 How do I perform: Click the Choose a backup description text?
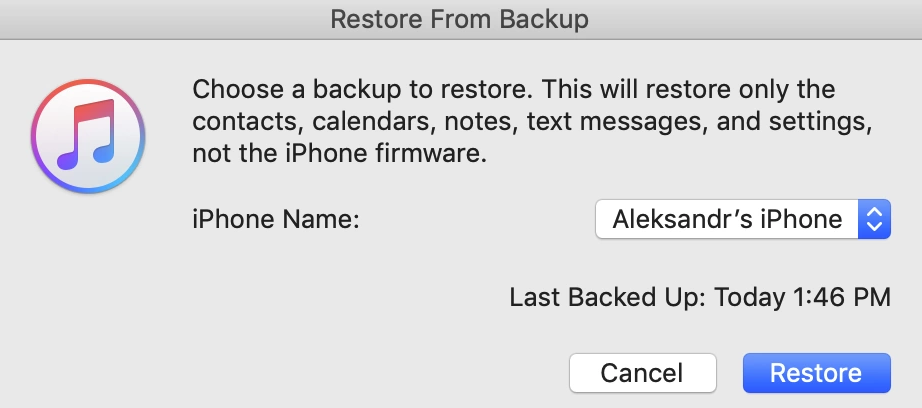click(532, 122)
